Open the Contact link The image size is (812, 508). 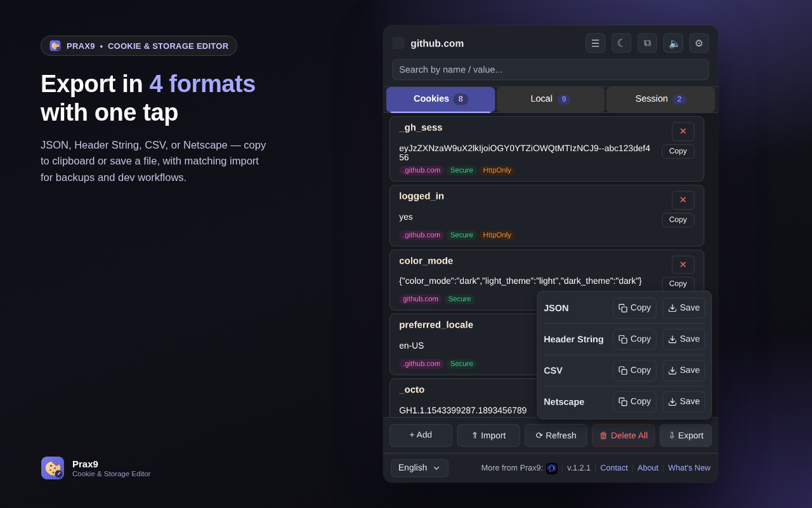point(614,468)
